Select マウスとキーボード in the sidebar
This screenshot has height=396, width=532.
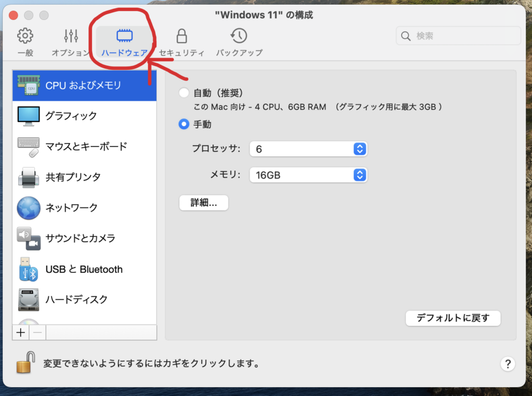click(x=85, y=147)
